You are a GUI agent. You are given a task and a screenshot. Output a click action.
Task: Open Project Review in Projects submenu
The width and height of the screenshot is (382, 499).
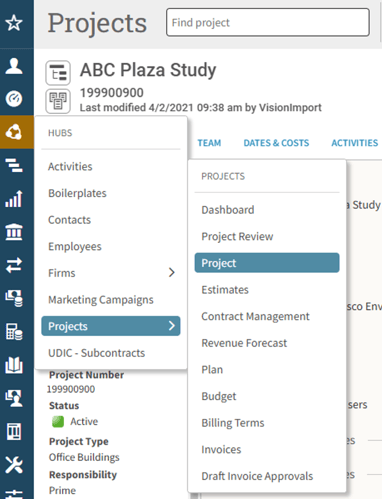(x=267, y=236)
